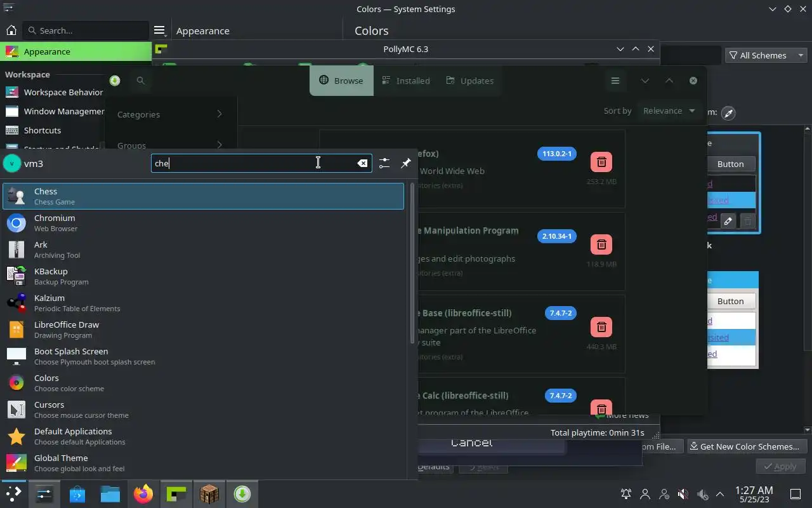
Task: Open Ark archiving tool result
Action: pos(203,250)
